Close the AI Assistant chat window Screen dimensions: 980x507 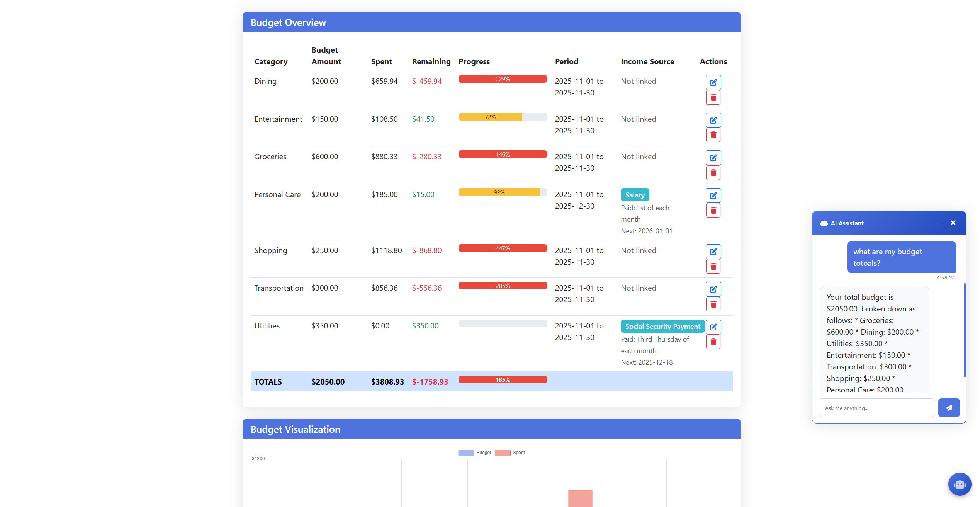[x=953, y=223]
